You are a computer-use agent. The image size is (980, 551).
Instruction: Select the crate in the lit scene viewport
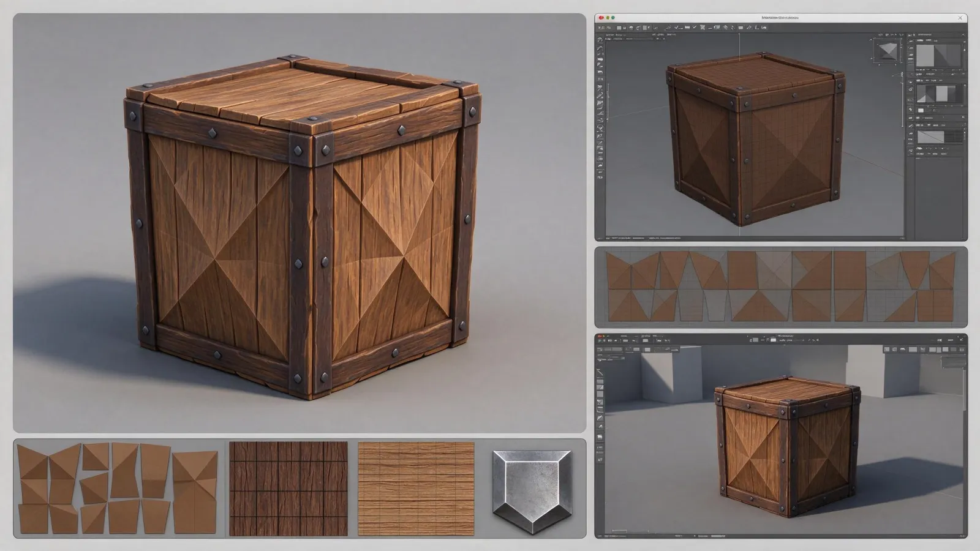(x=786, y=446)
